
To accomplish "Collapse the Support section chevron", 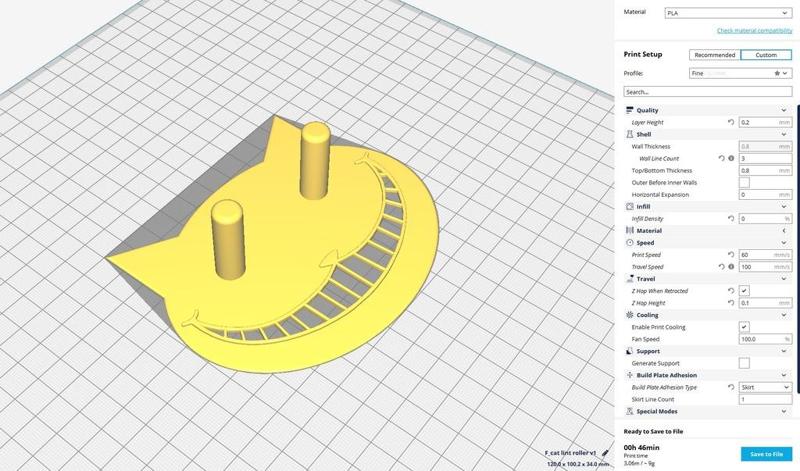I will [784, 351].
